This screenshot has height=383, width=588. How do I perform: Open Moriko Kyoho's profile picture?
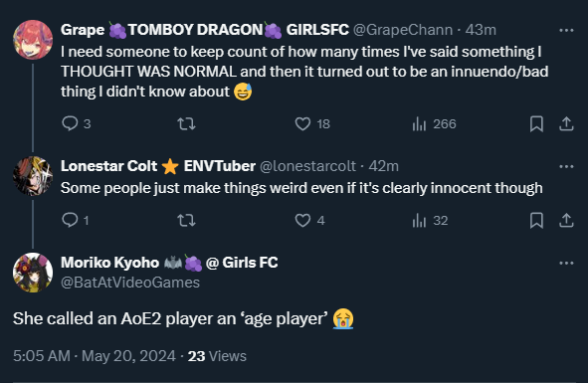pos(33,273)
